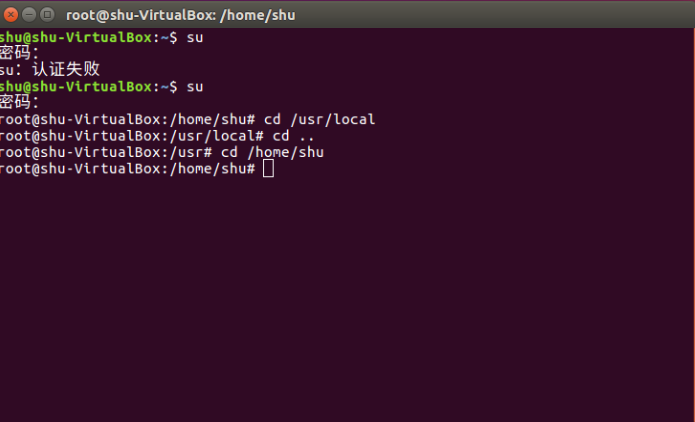Minimize the terminal window

pyautogui.click(x=29, y=15)
